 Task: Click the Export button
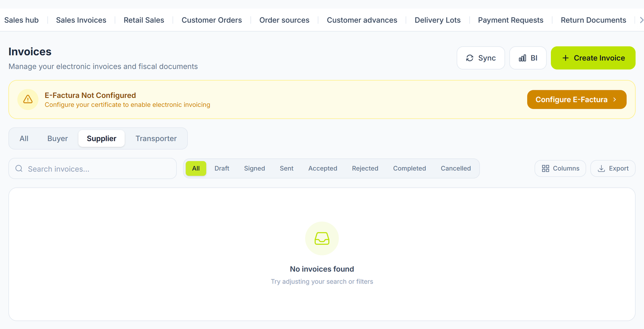[613, 168]
